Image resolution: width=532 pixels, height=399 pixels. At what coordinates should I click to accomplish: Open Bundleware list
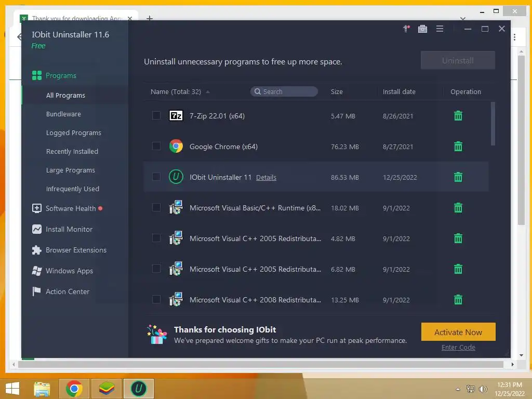pyautogui.click(x=63, y=114)
